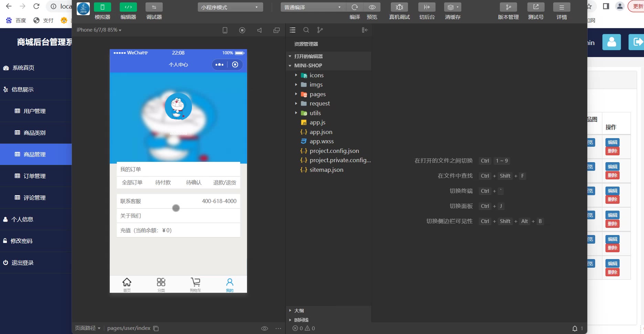
Task: Open the 关于我们 row
Action: (x=178, y=216)
